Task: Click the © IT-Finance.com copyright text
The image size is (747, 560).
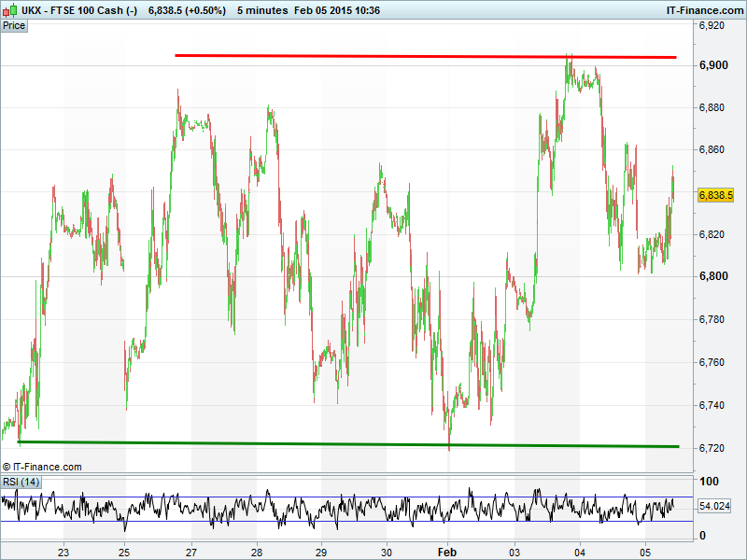Action: coord(42,467)
